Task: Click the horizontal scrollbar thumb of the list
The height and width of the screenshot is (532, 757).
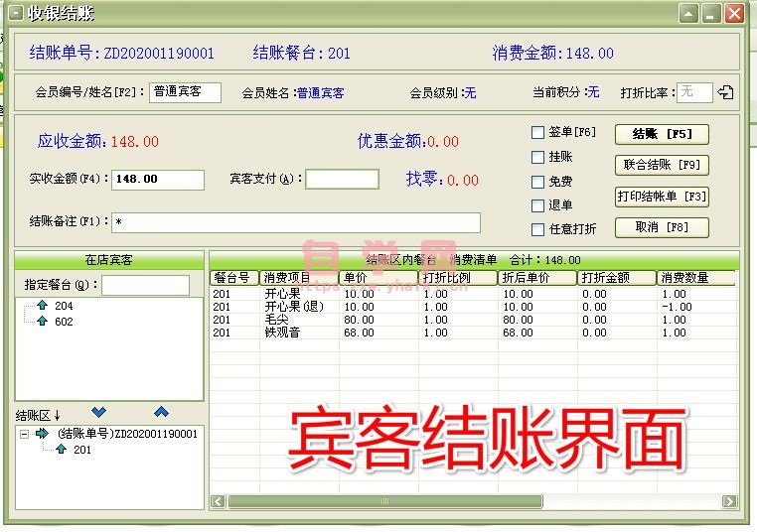Action: tap(385, 502)
